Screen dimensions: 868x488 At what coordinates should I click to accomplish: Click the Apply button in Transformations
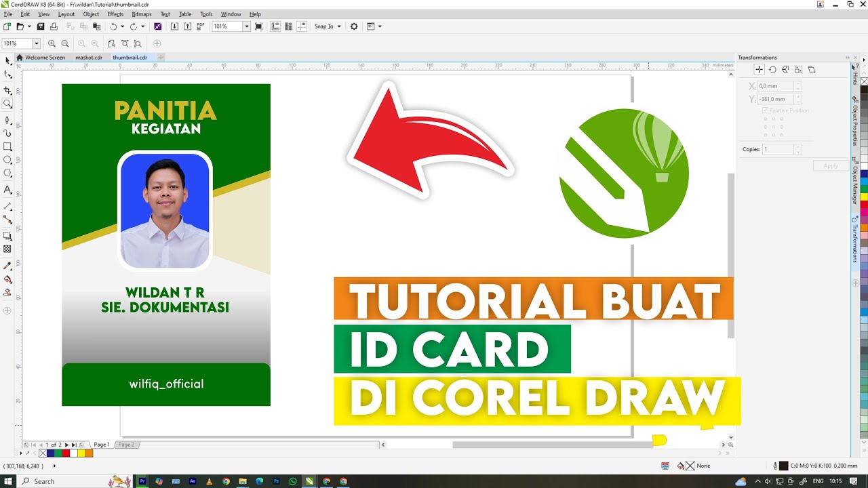(831, 165)
